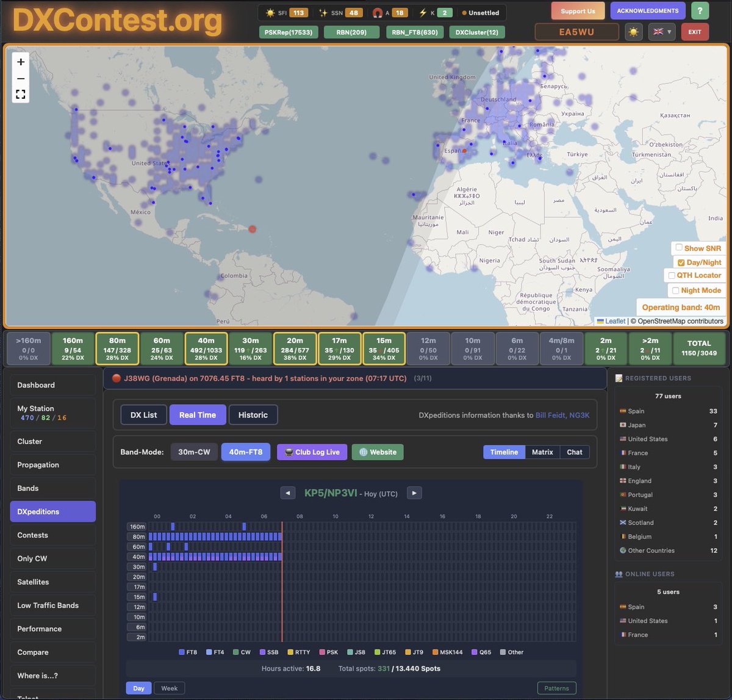Select the 160m band tile
The height and width of the screenshot is (700, 732).
point(73,349)
